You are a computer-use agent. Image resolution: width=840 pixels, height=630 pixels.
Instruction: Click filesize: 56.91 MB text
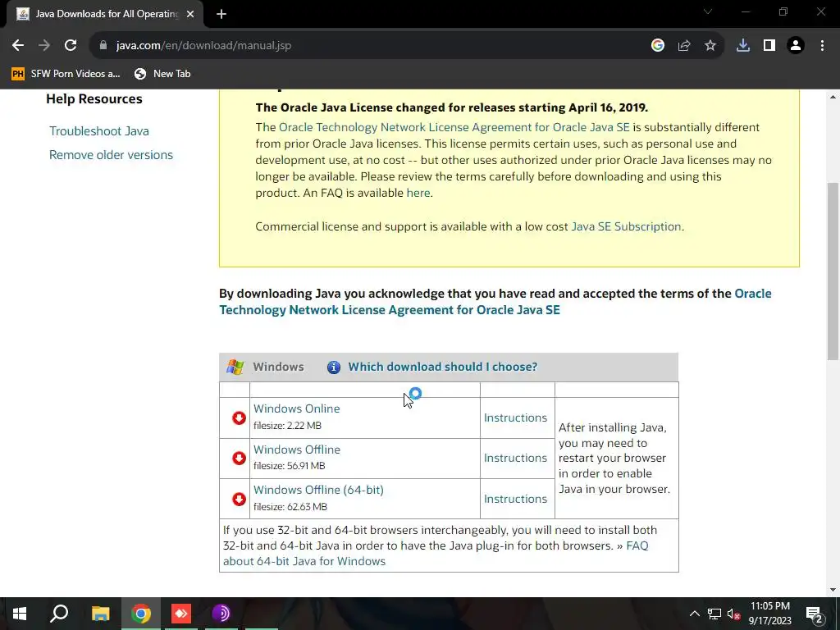click(x=290, y=466)
